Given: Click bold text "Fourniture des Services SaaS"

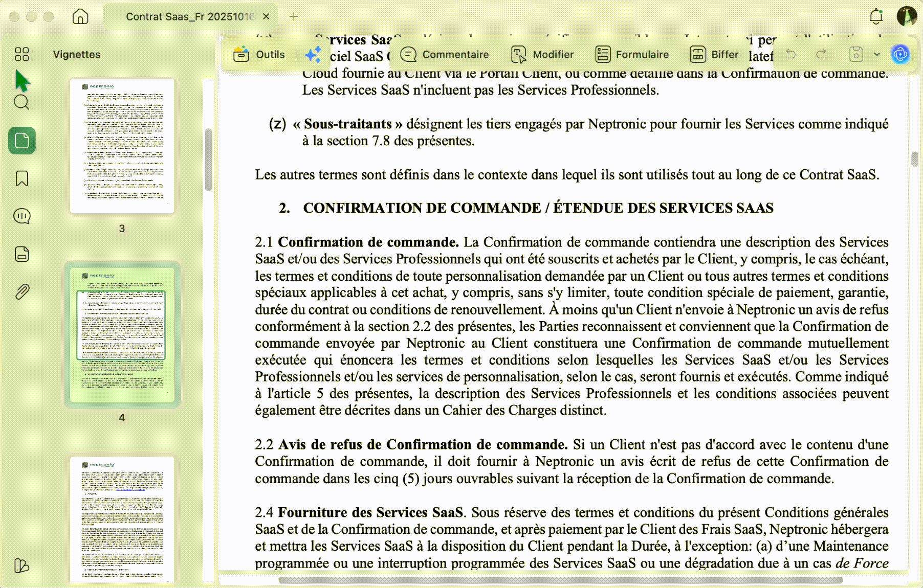Looking at the screenshot, I should 370,512.
